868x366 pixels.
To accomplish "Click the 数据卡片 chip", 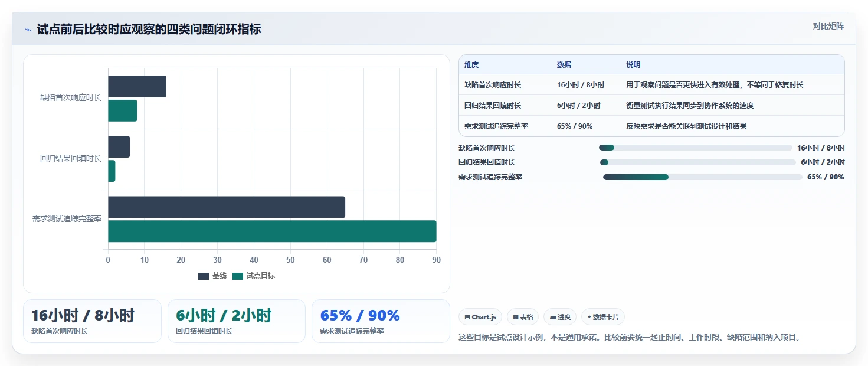I will [603, 317].
